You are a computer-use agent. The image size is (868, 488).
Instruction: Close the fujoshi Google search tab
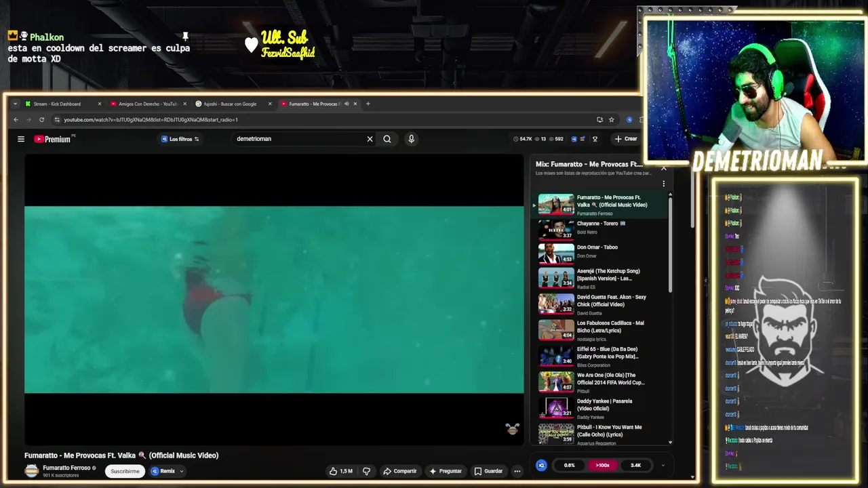[270, 104]
